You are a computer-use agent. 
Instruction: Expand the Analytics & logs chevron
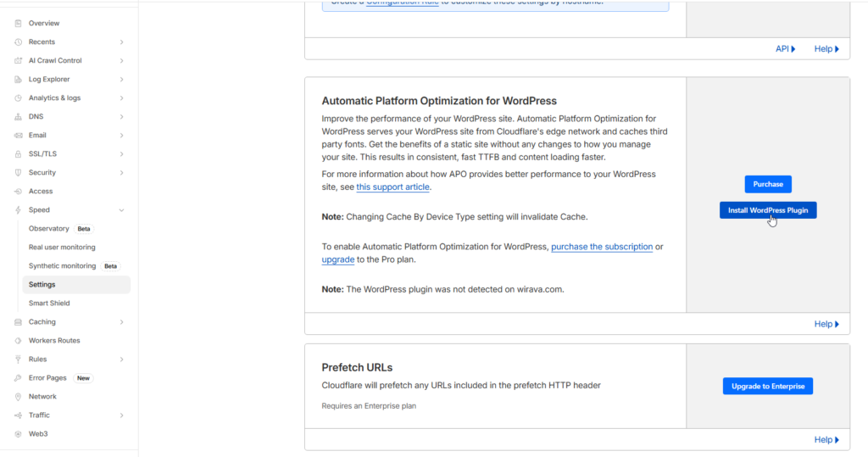click(x=121, y=98)
